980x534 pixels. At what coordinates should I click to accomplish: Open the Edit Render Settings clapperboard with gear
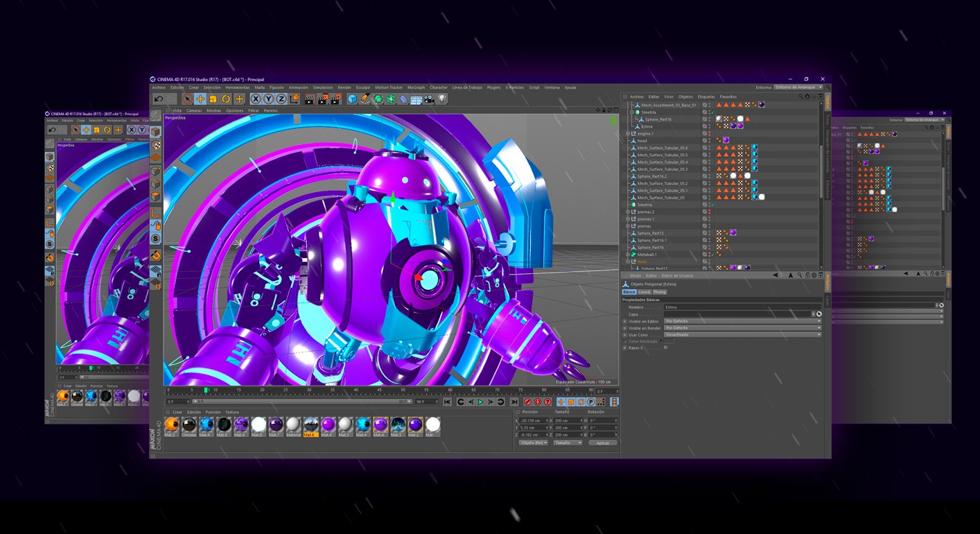click(335, 99)
